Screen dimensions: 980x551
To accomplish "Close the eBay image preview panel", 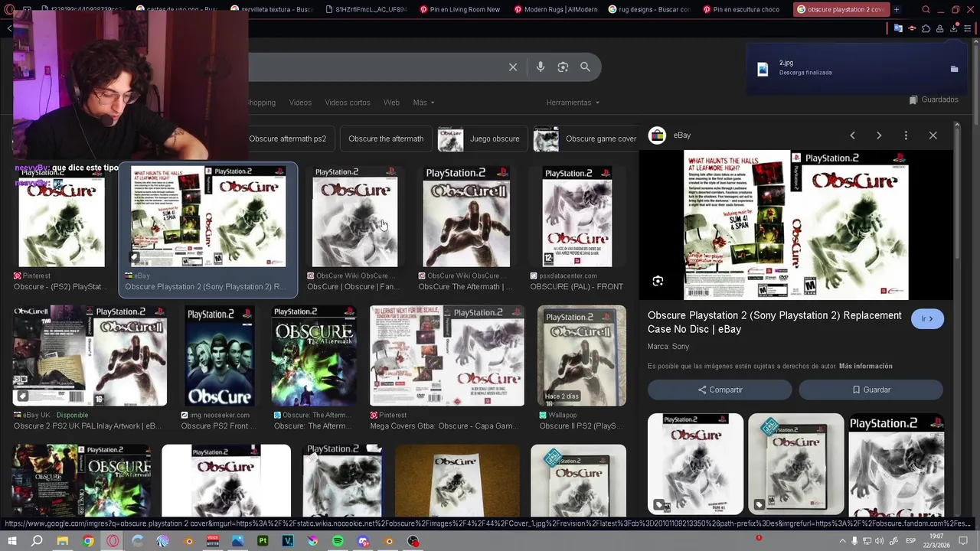I will click(x=933, y=135).
